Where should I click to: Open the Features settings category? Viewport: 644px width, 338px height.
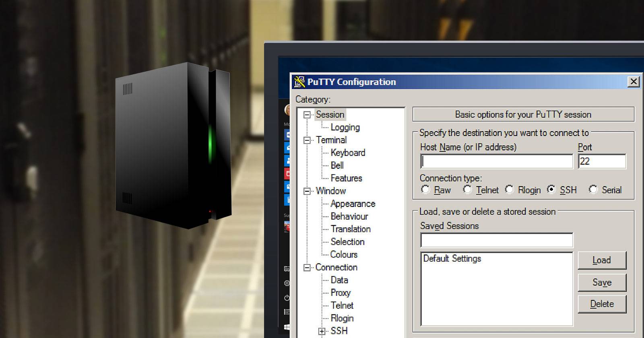[x=347, y=178]
